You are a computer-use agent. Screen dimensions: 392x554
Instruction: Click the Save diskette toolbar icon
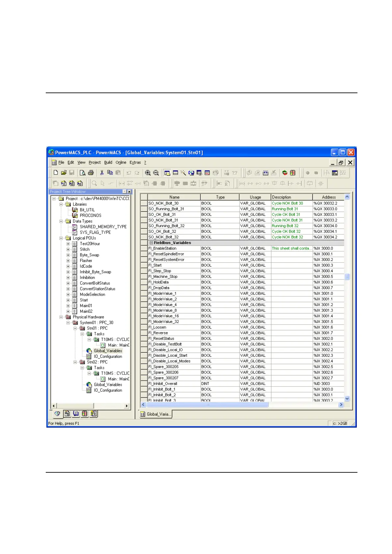72,172
